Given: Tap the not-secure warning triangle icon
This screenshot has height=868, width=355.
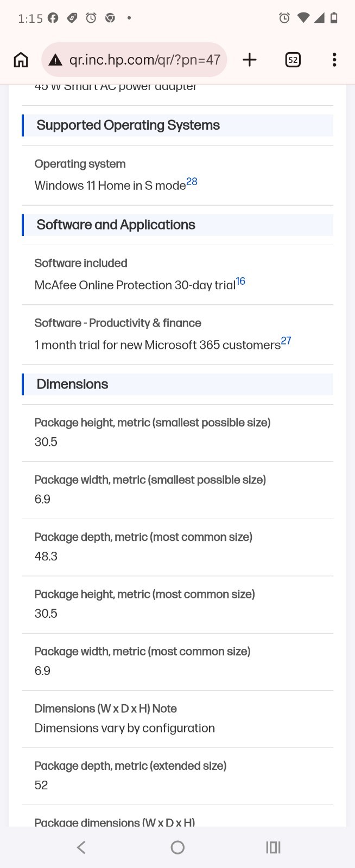Looking at the screenshot, I should (x=55, y=60).
